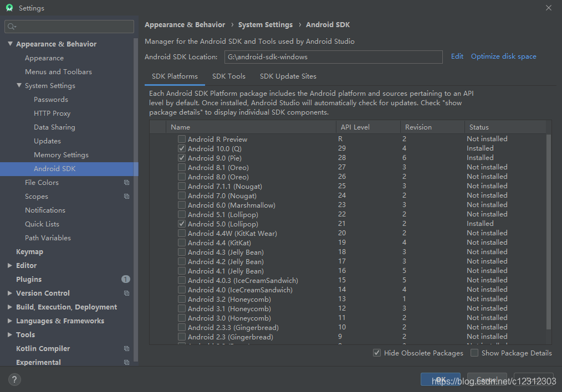Click System Settings in the breadcrumb

[265, 25]
